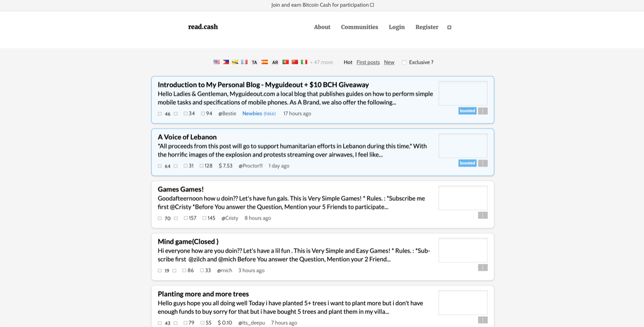This screenshot has width=644, height=327.
Task: Switch to First posts sorting
Action: pyautogui.click(x=368, y=62)
